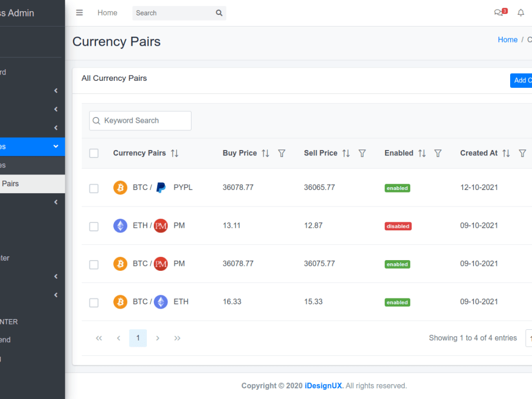532x399 pixels.
Task: Go to first page of the table
Action: [x=99, y=338]
